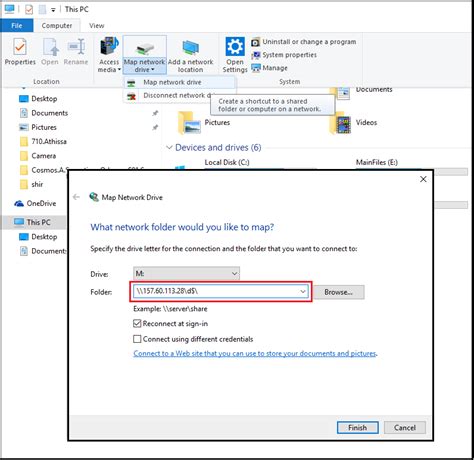The image size is (474, 460).
Task: Click the Properties ribbon icon
Action: point(20,51)
